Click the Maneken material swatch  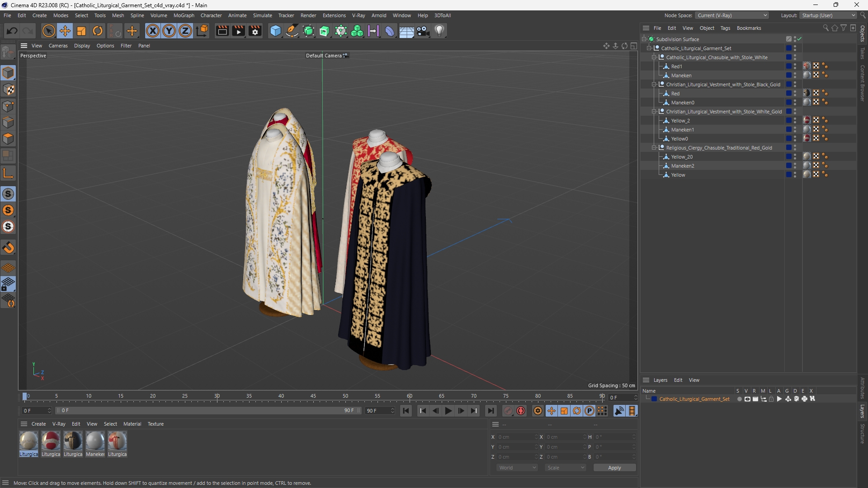tap(95, 444)
